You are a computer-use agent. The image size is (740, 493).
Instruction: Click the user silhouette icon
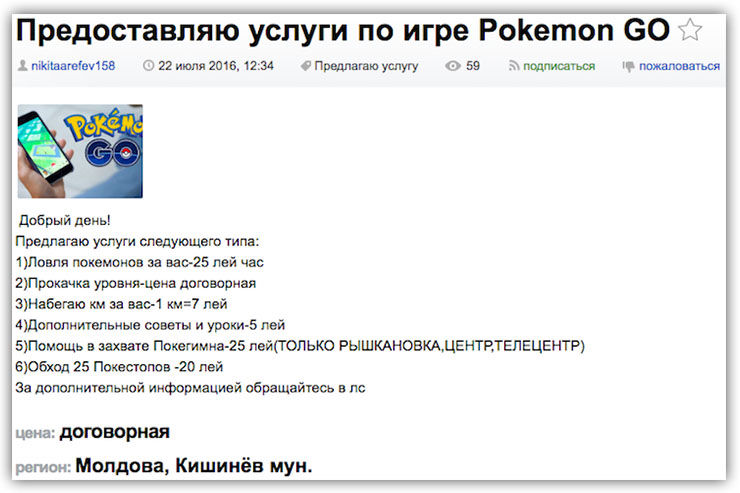(x=22, y=66)
